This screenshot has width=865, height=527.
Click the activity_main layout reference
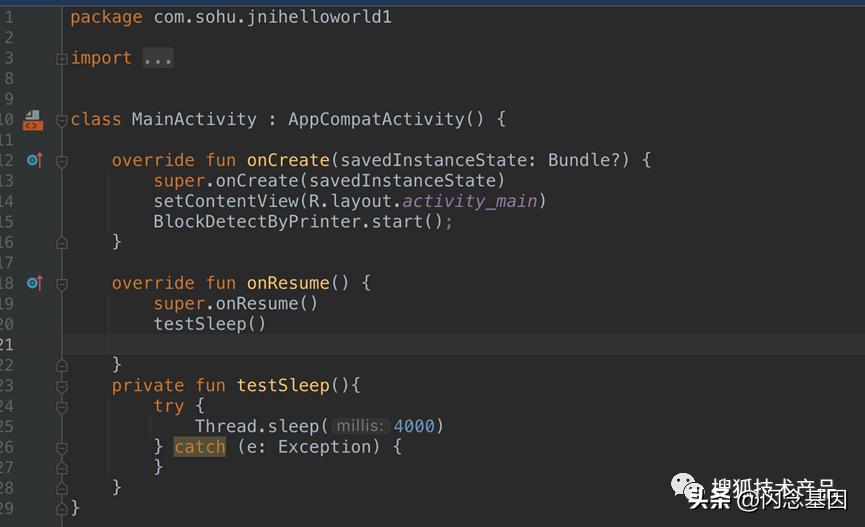tap(469, 201)
